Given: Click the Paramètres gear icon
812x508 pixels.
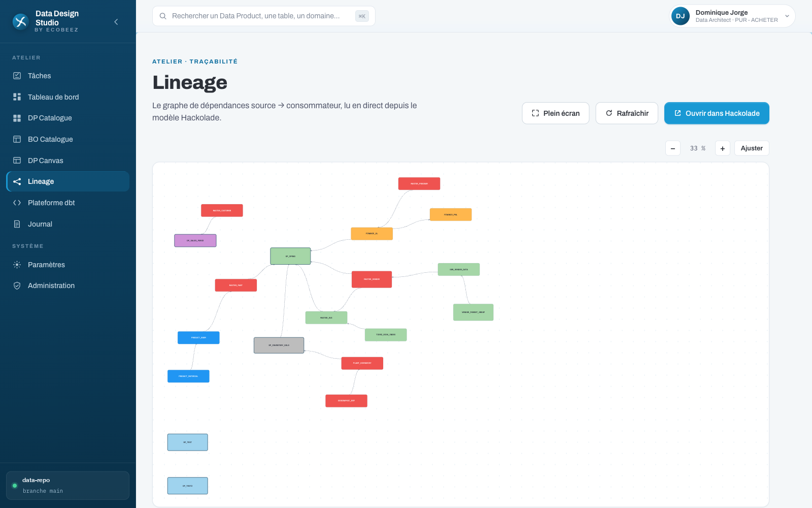Looking at the screenshot, I should [x=17, y=265].
